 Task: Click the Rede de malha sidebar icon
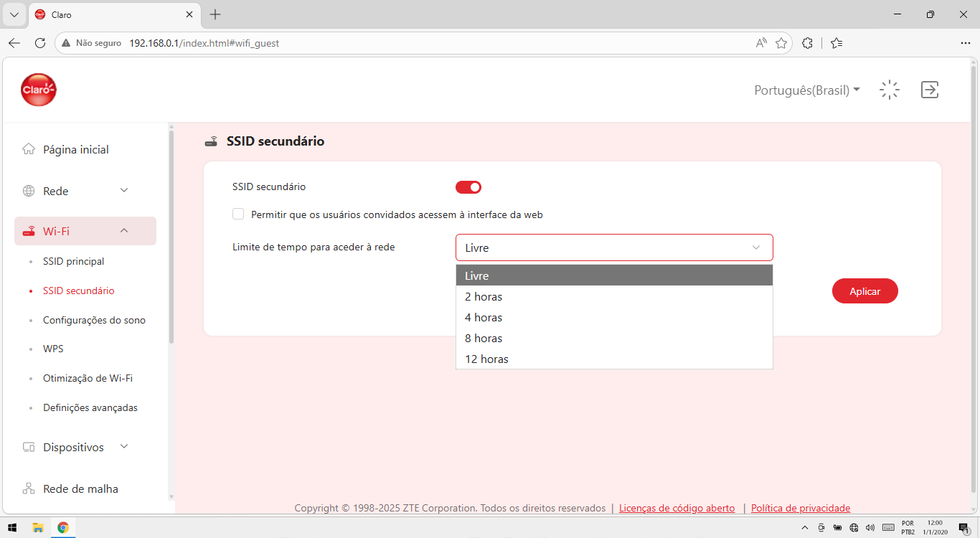(29, 489)
